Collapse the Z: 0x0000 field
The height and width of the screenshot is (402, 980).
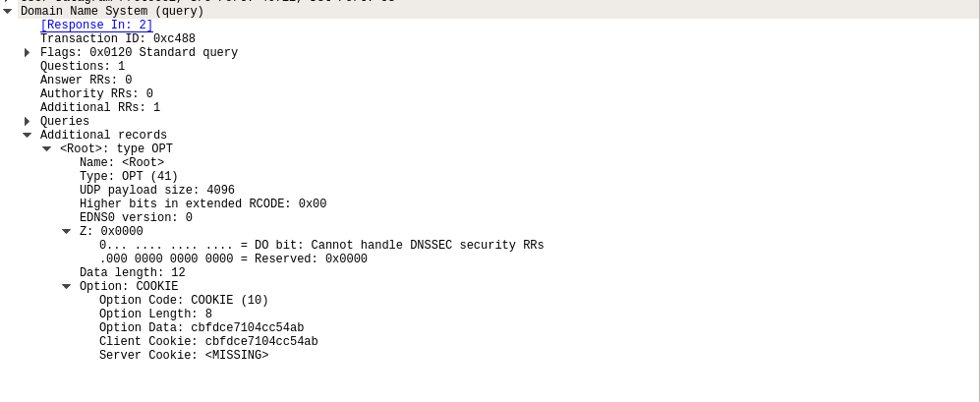pyautogui.click(x=66, y=231)
